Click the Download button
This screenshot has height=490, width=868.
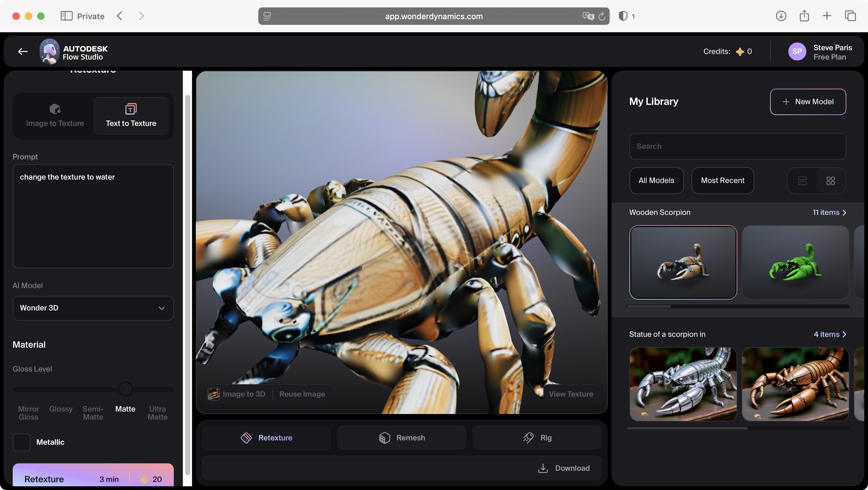tap(564, 468)
